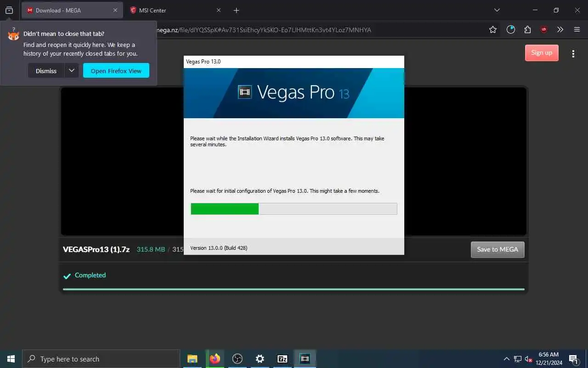
Task: Click the Sign up button on MEGA
Action: pos(542,52)
